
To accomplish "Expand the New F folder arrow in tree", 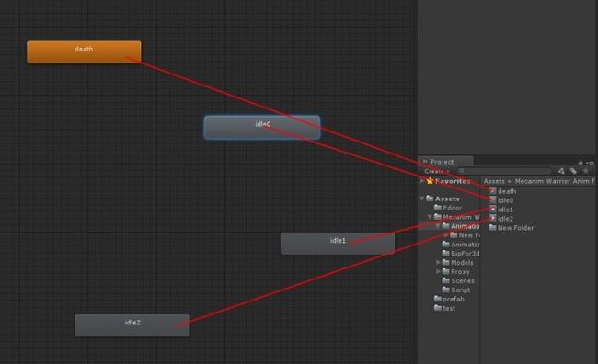I will click(446, 235).
